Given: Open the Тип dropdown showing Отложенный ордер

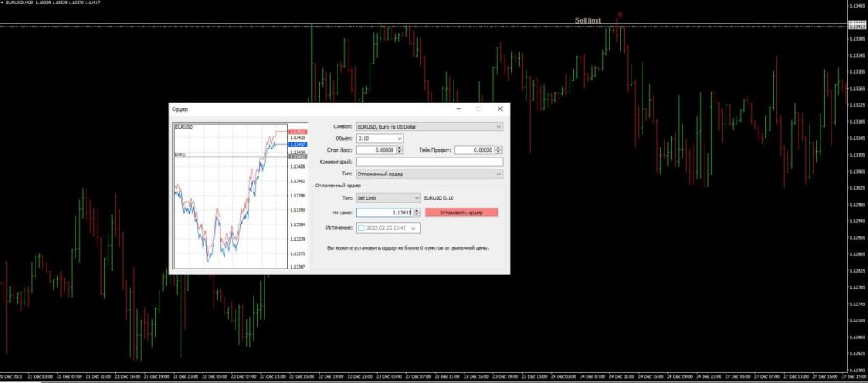Looking at the screenshot, I should [x=430, y=174].
